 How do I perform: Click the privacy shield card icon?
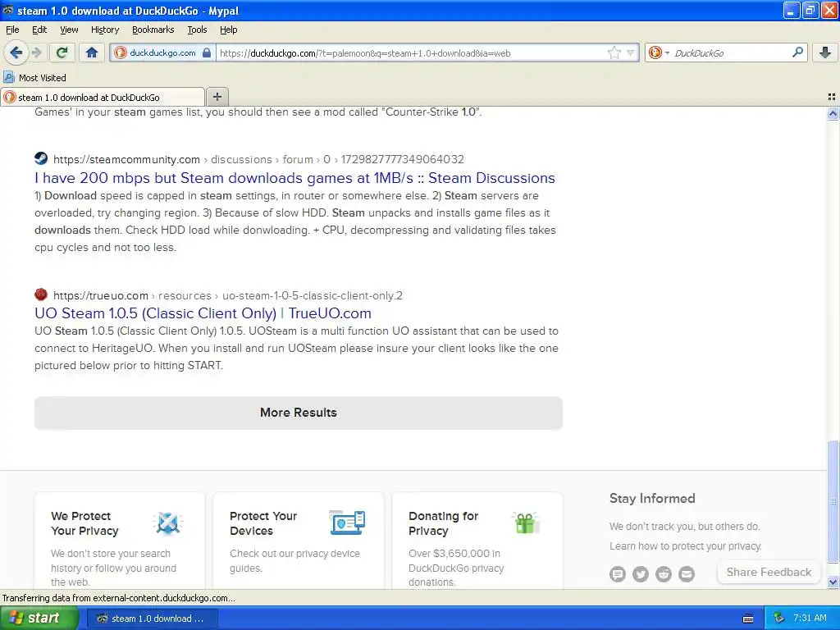167,523
